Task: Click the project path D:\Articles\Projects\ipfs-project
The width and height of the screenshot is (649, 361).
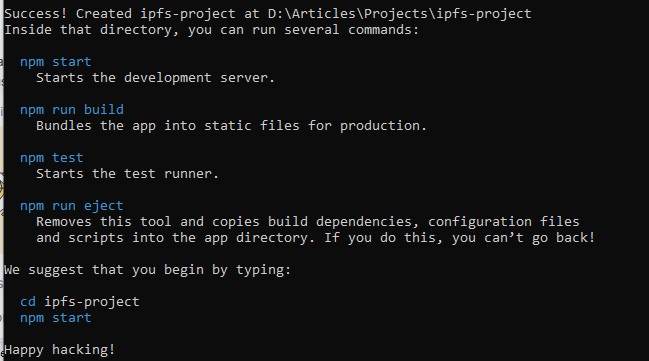Action: (x=399, y=14)
